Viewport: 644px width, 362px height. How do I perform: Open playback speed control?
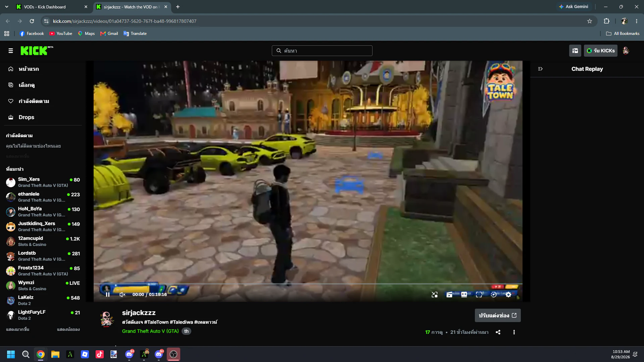pos(494,295)
